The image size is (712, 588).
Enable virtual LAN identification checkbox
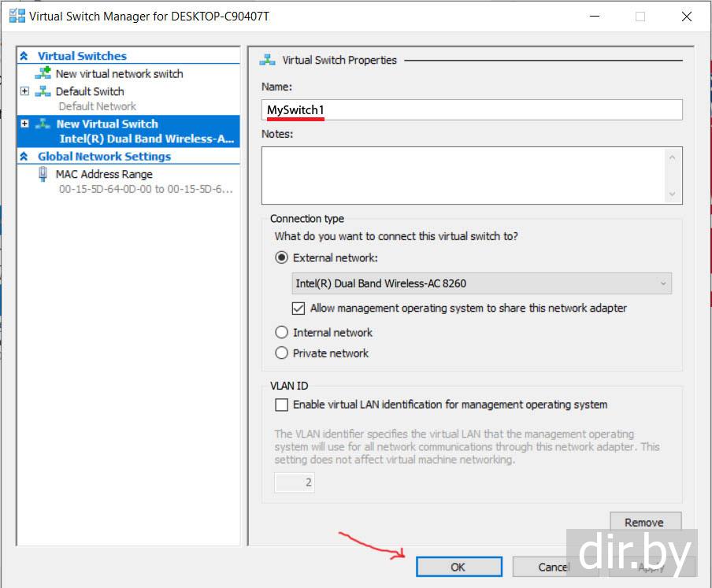(x=281, y=405)
